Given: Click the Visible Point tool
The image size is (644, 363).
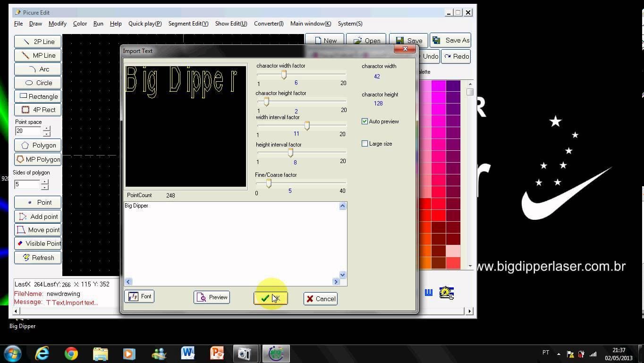Looking at the screenshot, I should pyautogui.click(x=38, y=244).
